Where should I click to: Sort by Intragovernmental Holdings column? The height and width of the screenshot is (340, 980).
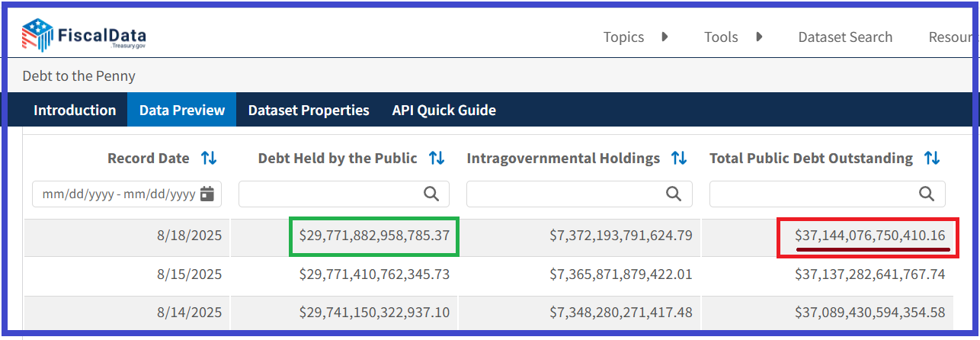pos(679,158)
